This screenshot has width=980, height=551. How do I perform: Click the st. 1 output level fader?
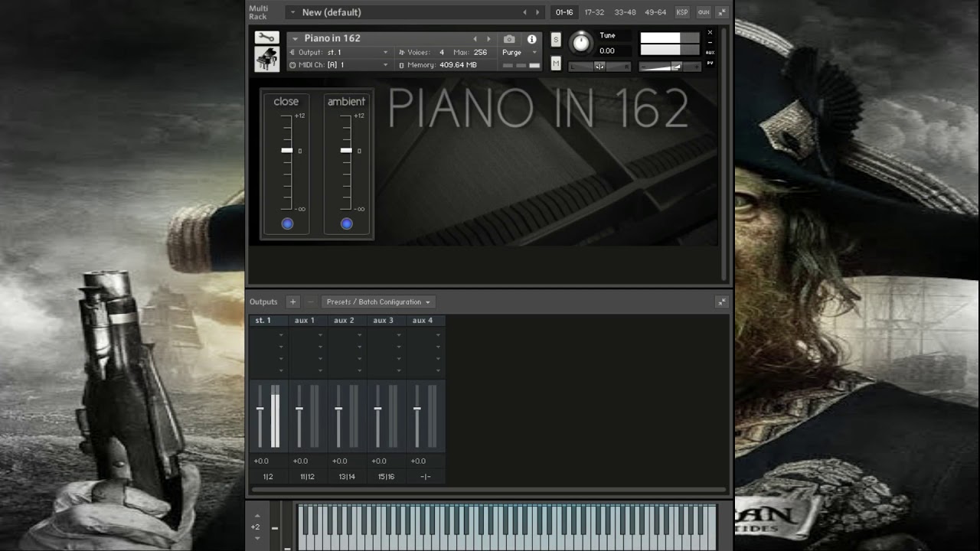260,409
